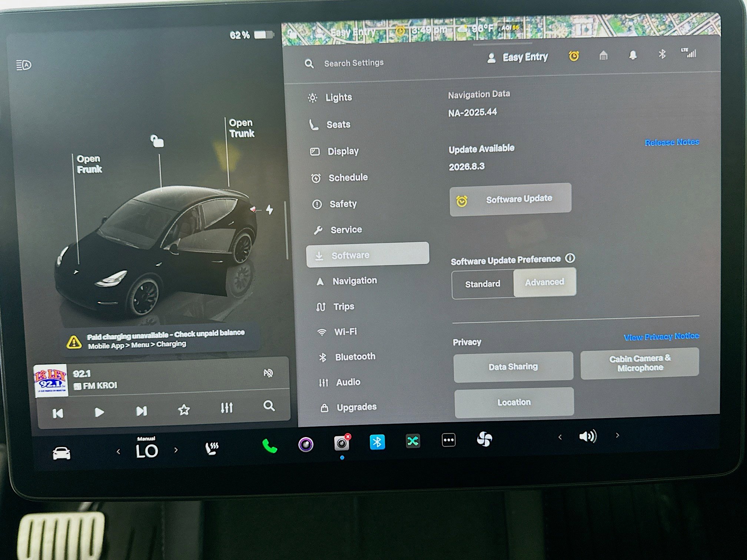
Task: Open the Phone app
Action: click(x=270, y=446)
